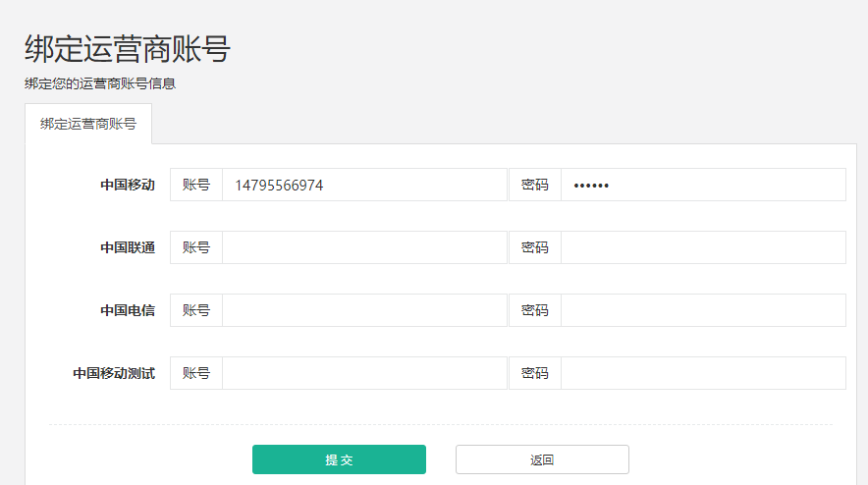Image resolution: width=868 pixels, height=485 pixels.
Task: Click the 中国联通 row label
Action: (128, 247)
